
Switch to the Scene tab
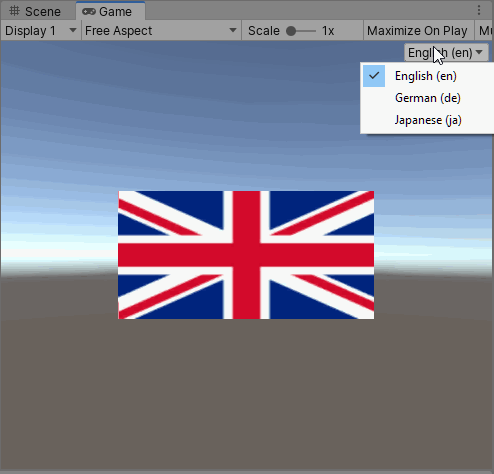pos(35,12)
